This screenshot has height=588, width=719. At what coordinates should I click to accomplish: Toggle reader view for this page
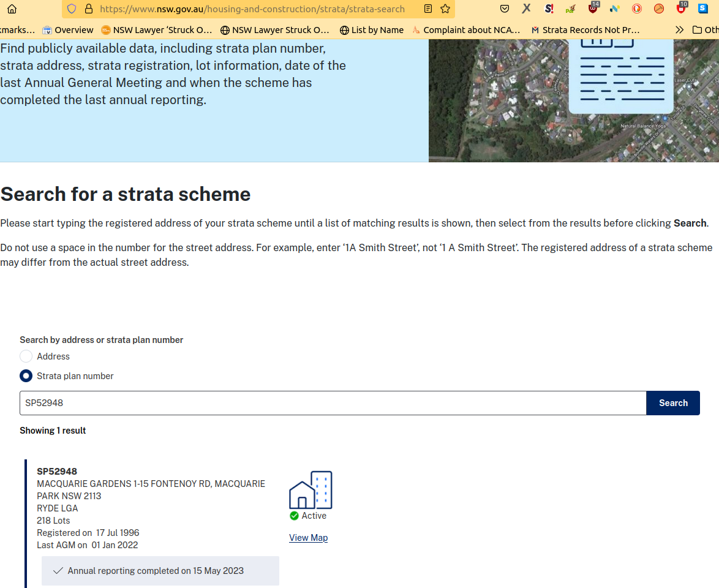(x=428, y=9)
